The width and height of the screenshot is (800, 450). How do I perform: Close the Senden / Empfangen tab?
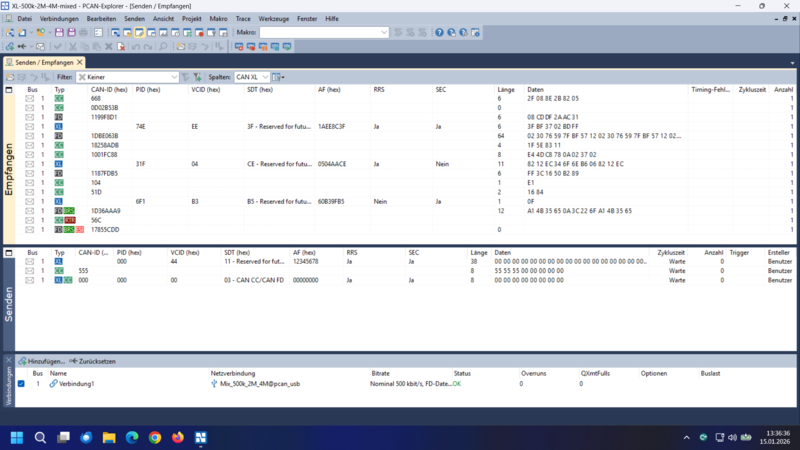coord(80,62)
